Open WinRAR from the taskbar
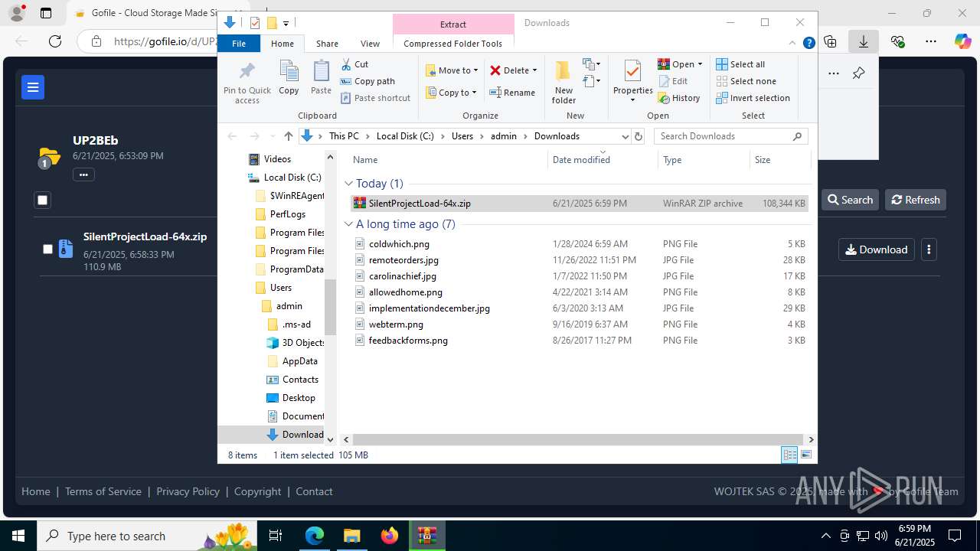980x551 pixels. tap(426, 536)
